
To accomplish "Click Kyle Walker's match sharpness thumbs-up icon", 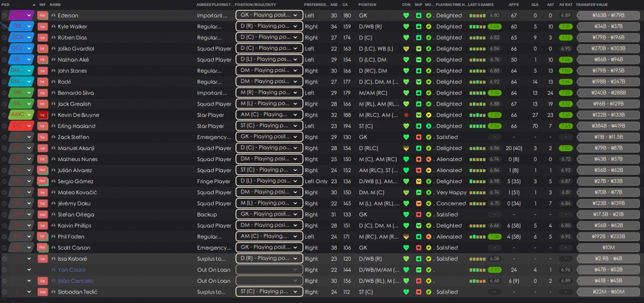I will pos(419,27).
